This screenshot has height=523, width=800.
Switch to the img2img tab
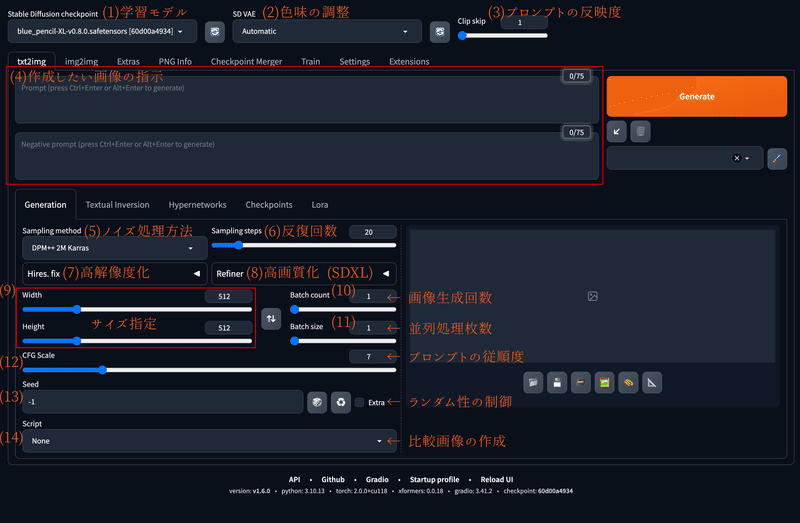[x=81, y=61]
